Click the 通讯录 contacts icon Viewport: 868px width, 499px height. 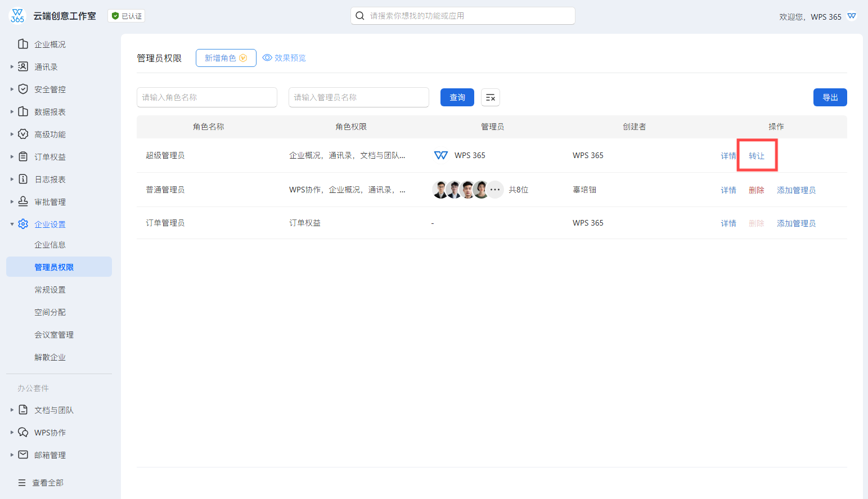23,67
